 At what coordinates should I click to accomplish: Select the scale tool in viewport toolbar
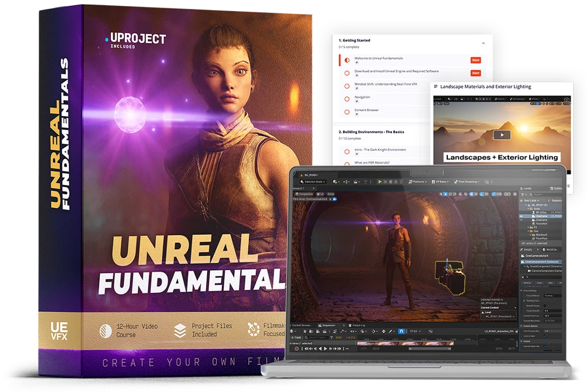click(x=455, y=194)
